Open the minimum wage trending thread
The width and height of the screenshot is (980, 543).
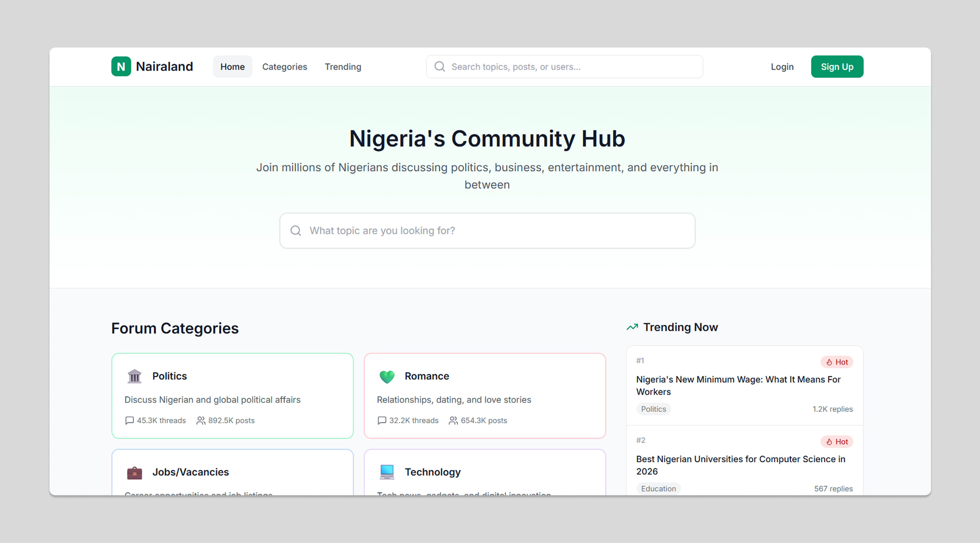[x=738, y=385]
